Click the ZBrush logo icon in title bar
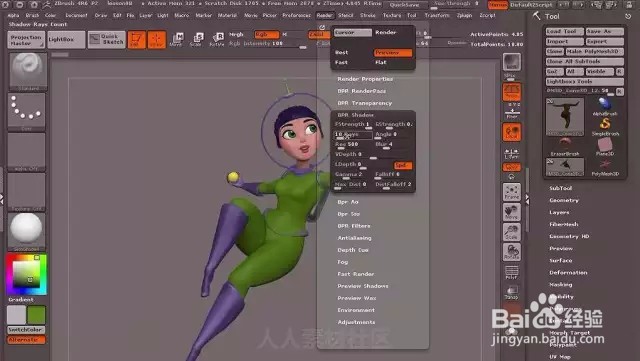This screenshot has height=361, width=640. coord(47,4)
